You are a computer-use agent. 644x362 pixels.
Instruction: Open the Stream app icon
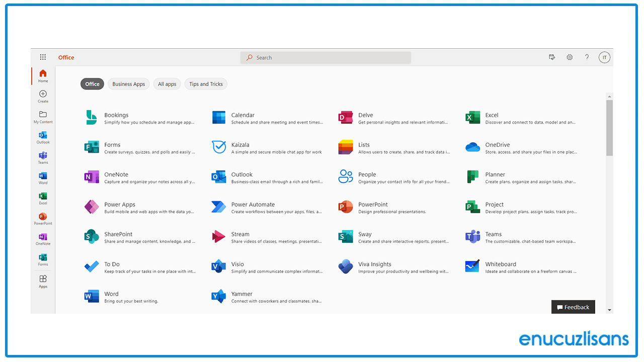pyautogui.click(x=219, y=237)
